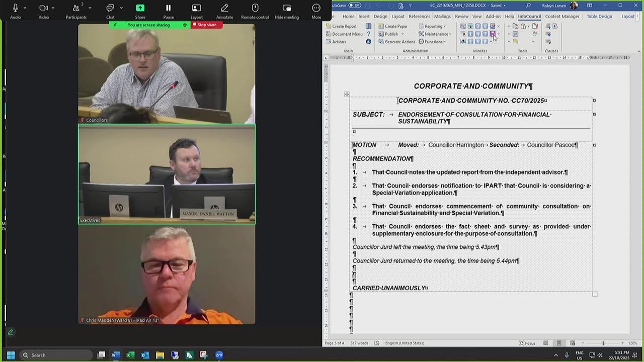Open Zoom Chat window
644x362 pixels.
coord(110,11)
